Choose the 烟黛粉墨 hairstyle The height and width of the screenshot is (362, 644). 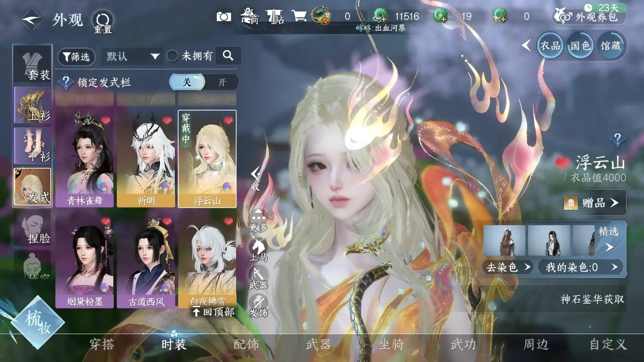[85, 260]
